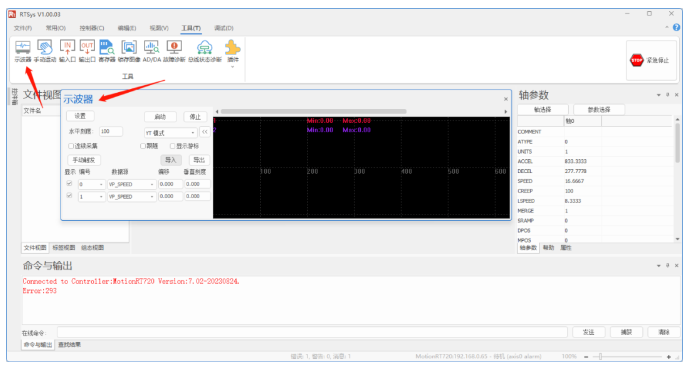Open the input port (输入口) IN icon
Screen dimensions: 692x370
(x=68, y=51)
